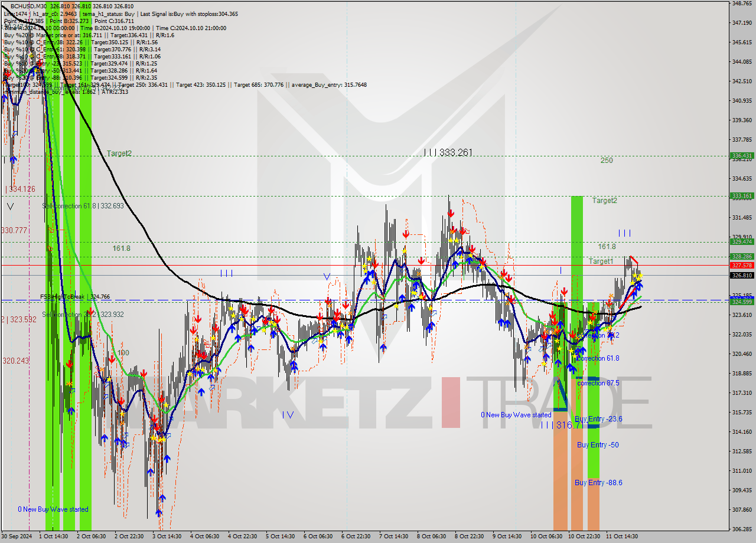Click the green 329.474 price tag
The width and height of the screenshot is (756, 543).
click(742, 241)
